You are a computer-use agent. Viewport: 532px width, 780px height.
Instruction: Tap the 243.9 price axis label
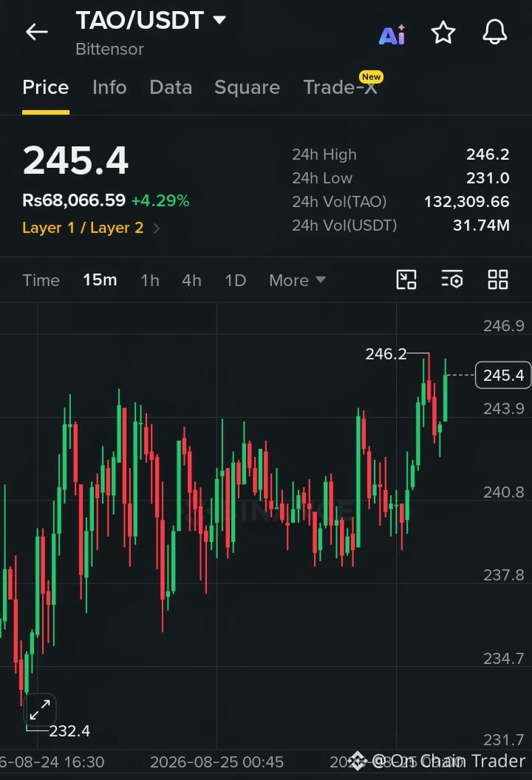pyautogui.click(x=504, y=409)
